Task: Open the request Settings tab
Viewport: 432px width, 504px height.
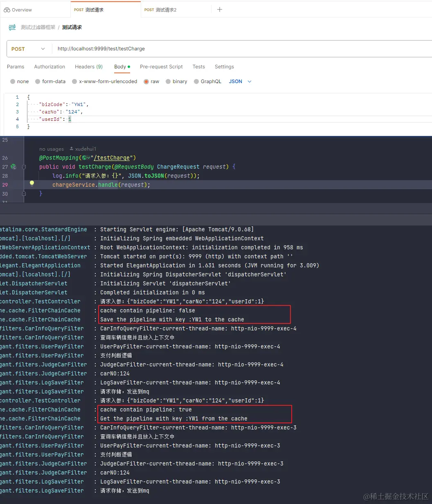Action: click(224, 67)
